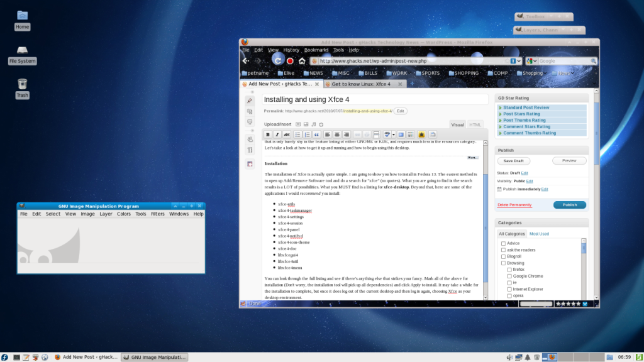Click the unordered bullet list icon

(297, 134)
